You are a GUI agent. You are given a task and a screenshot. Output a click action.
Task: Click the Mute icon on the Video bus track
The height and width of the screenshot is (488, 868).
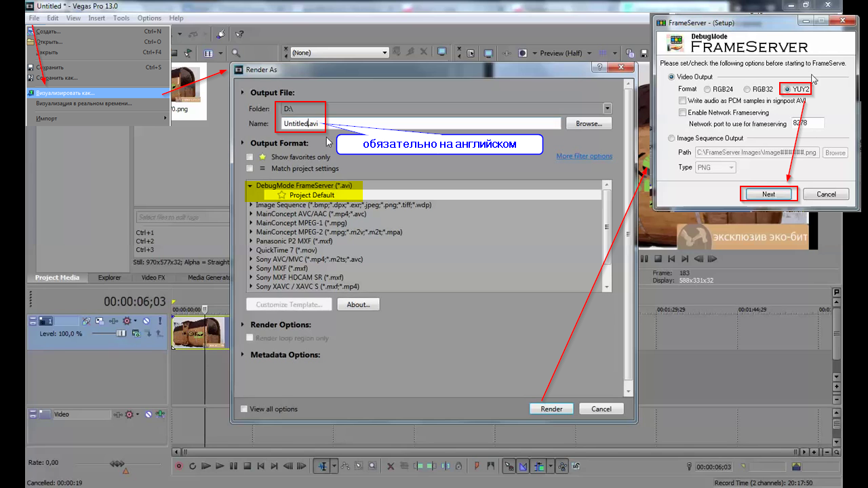149,414
